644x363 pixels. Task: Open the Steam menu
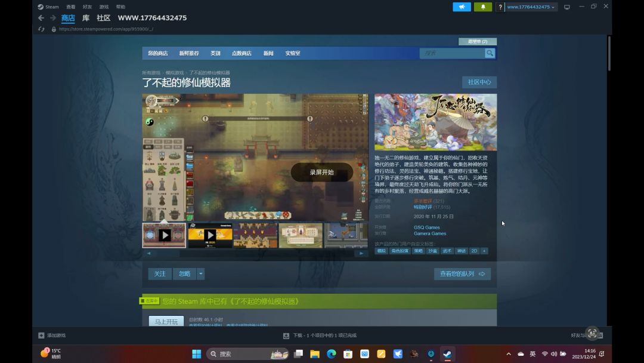pos(48,7)
